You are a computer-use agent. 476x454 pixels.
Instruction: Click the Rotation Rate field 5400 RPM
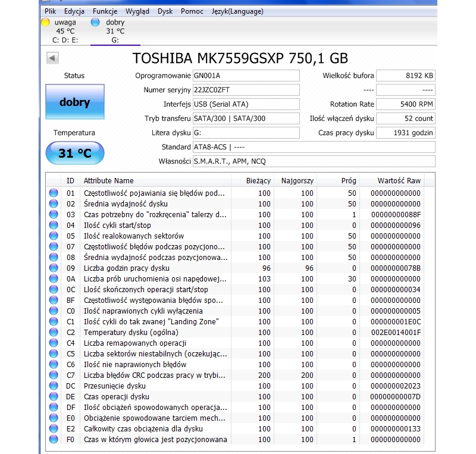(406, 104)
